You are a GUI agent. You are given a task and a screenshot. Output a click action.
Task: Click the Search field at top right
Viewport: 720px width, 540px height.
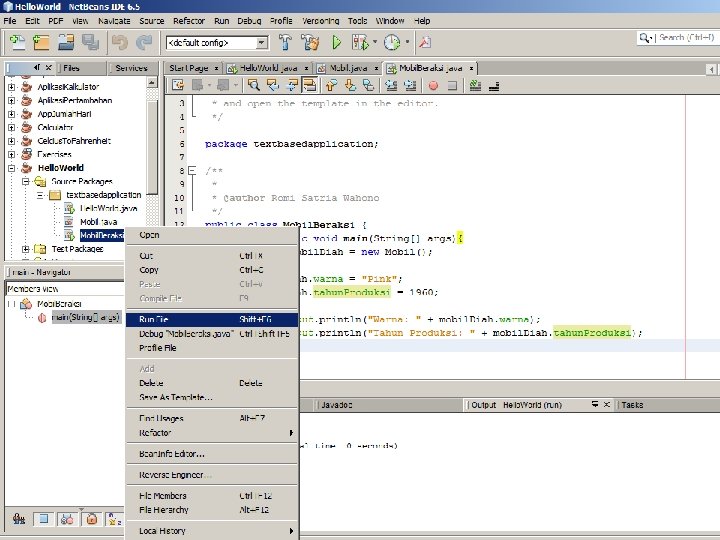click(x=686, y=37)
